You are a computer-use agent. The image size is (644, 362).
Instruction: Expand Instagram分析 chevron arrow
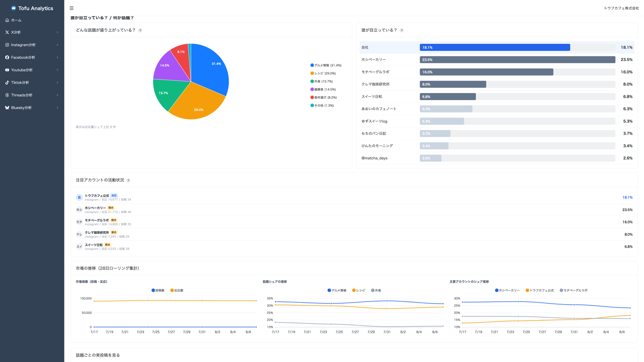[x=57, y=45]
